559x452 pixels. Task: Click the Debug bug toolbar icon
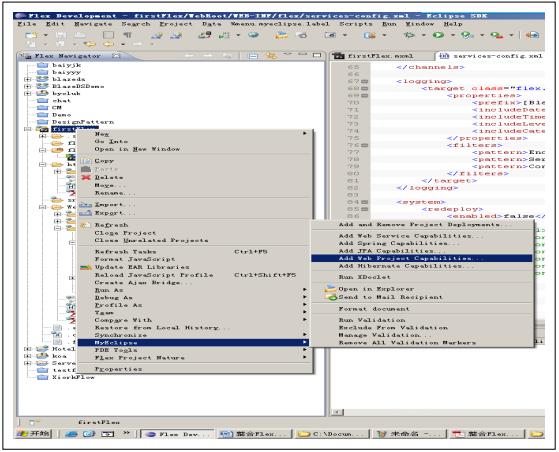(409, 35)
